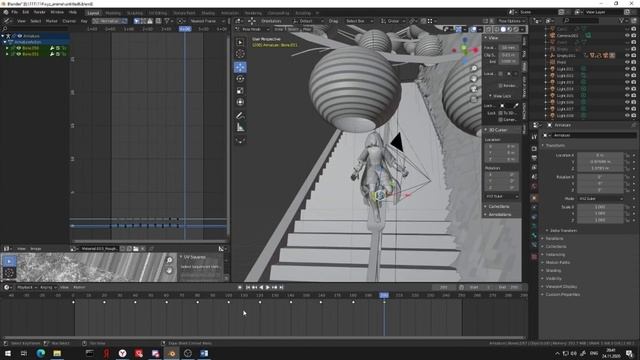Enable Lock Camera to View checkbox
Image resolution: width=640 pixels, height=360 pixels.
[500, 120]
